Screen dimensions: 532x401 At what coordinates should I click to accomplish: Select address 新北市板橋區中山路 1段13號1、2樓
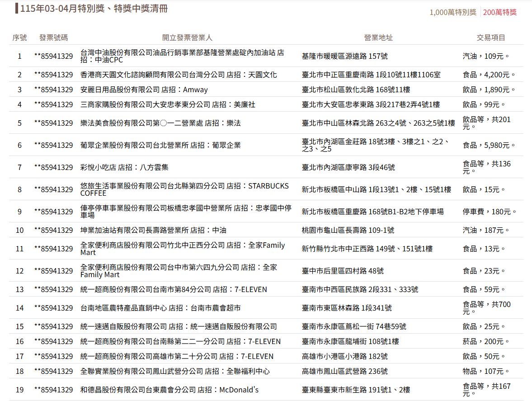tap(377, 189)
